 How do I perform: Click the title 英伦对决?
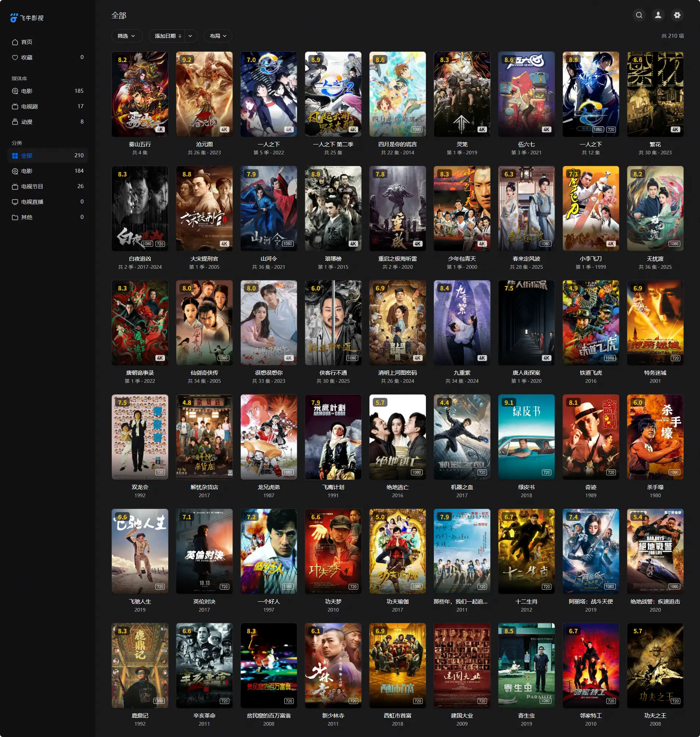coord(204,601)
